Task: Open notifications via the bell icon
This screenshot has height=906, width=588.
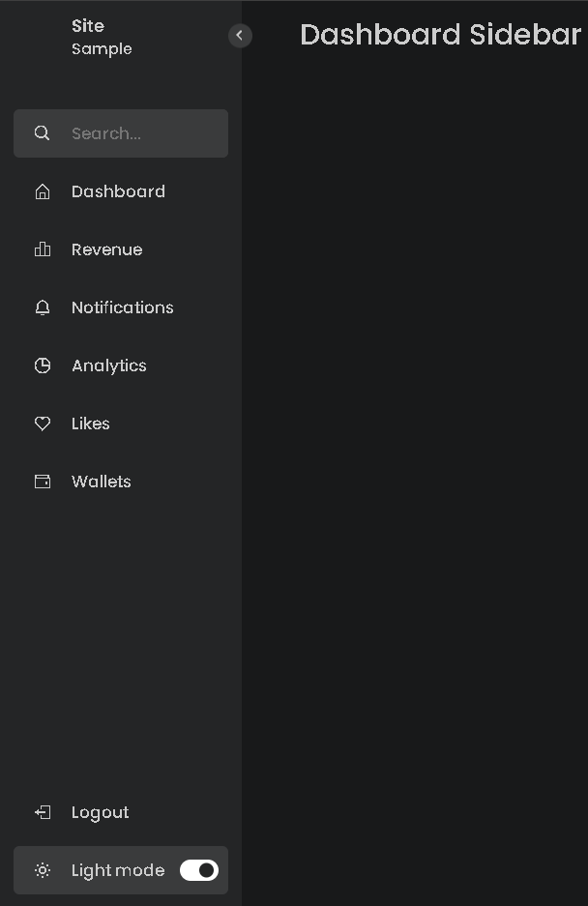Action: (42, 307)
